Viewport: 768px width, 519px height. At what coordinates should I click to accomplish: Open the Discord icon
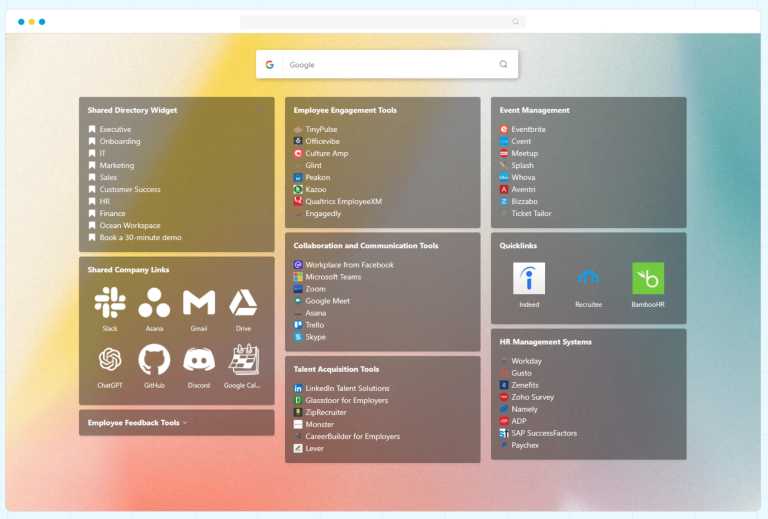pos(199,359)
